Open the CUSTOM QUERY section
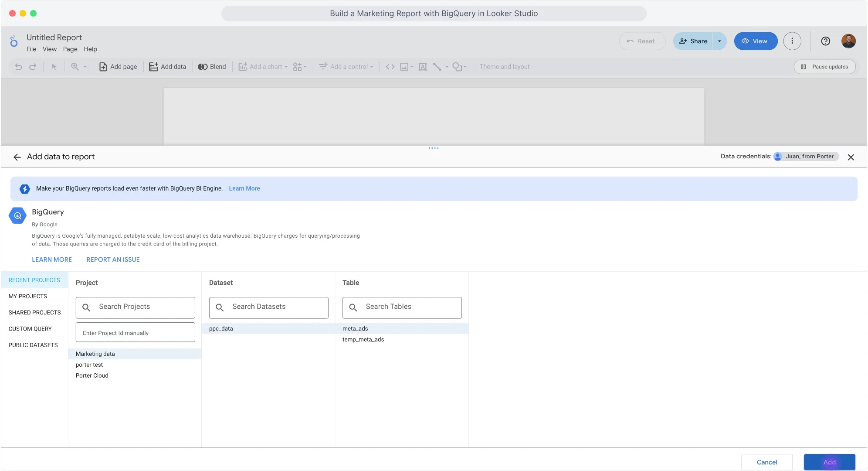This screenshot has width=868, height=471. pyautogui.click(x=30, y=328)
